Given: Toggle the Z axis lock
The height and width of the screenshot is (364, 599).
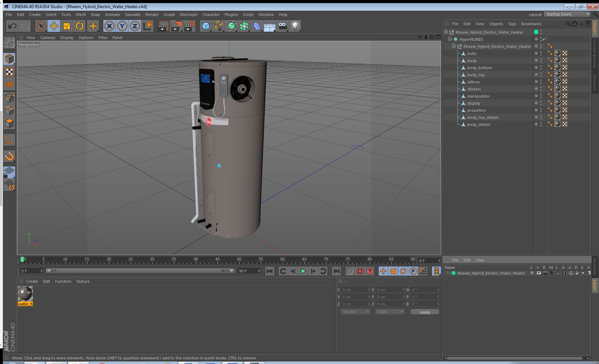Looking at the screenshot, I should point(135,26).
